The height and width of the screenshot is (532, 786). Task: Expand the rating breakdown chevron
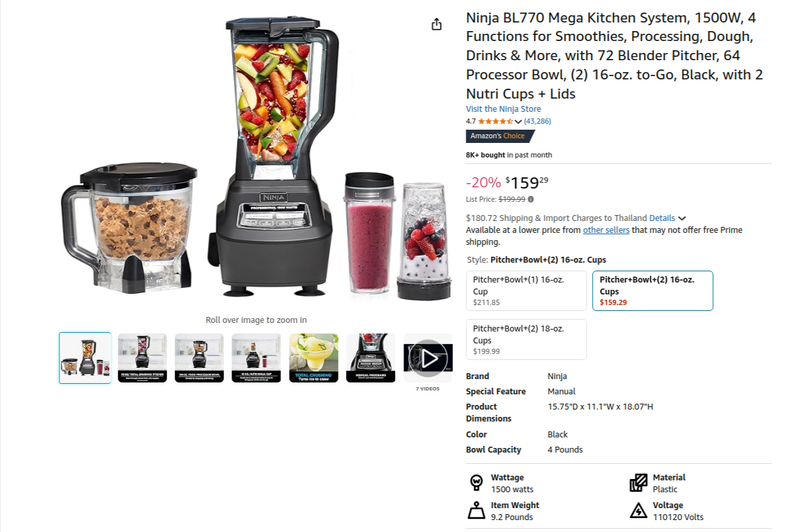click(518, 121)
